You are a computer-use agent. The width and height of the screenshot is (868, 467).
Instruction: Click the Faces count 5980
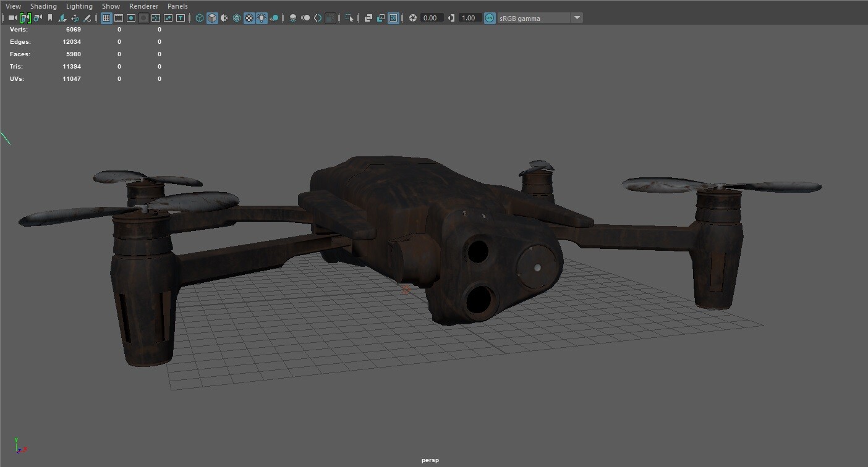pyautogui.click(x=73, y=54)
